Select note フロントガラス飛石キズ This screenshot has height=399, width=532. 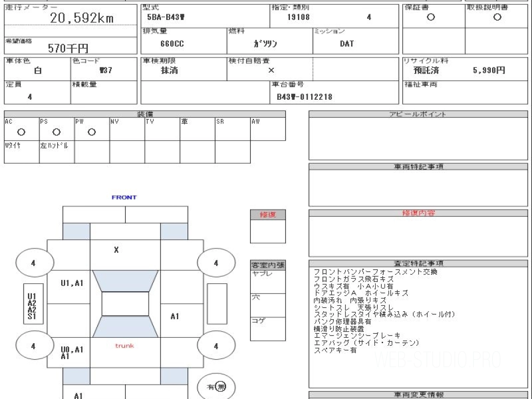pos(353,279)
